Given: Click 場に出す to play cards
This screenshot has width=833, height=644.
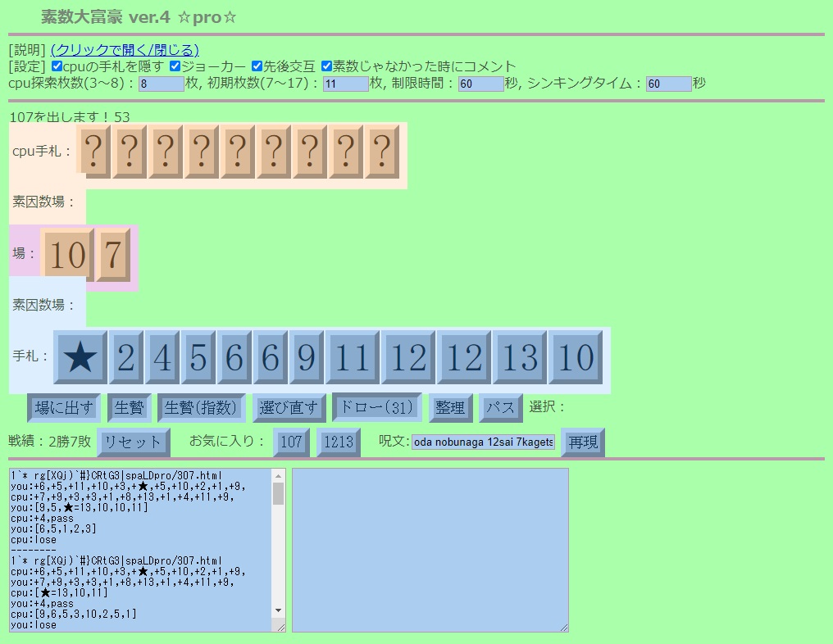Looking at the screenshot, I should tap(64, 408).
